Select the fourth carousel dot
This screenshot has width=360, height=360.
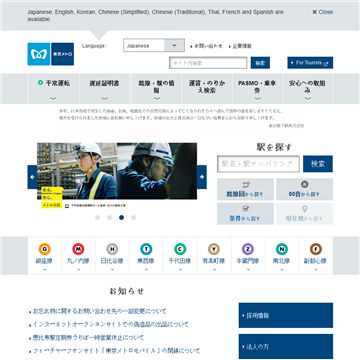133,217
